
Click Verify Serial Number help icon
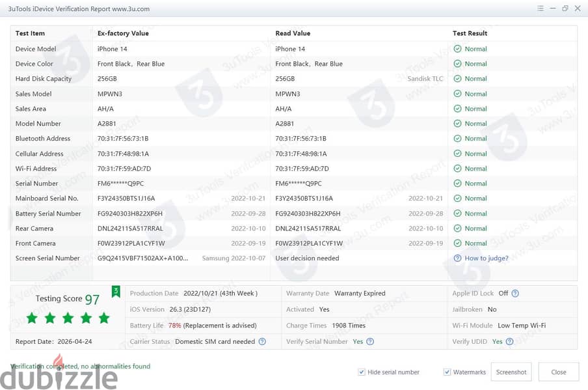[370, 342]
